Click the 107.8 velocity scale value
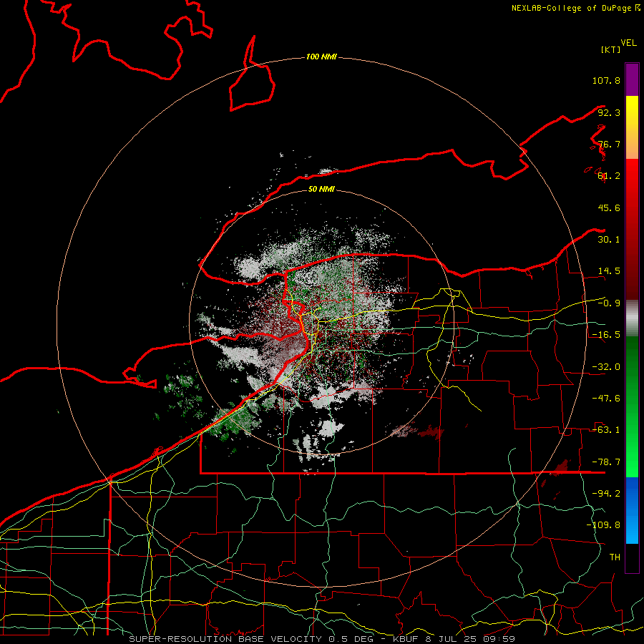 606,80
